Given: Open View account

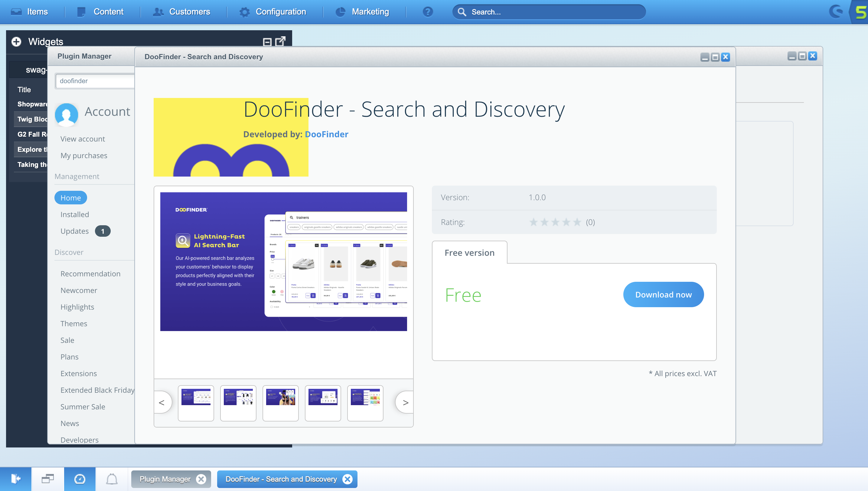Looking at the screenshot, I should pyautogui.click(x=83, y=139).
